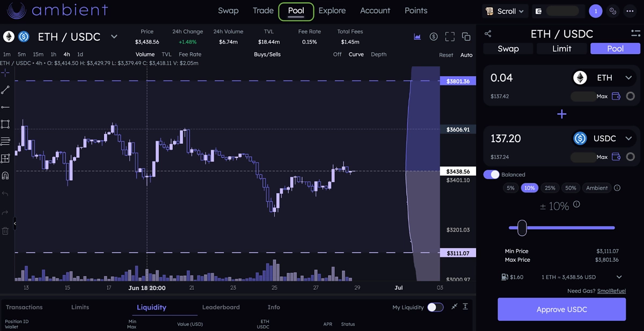Select the trend line drawing tool
The width and height of the screenshot is (644, 331).
[x=5, y=90]
